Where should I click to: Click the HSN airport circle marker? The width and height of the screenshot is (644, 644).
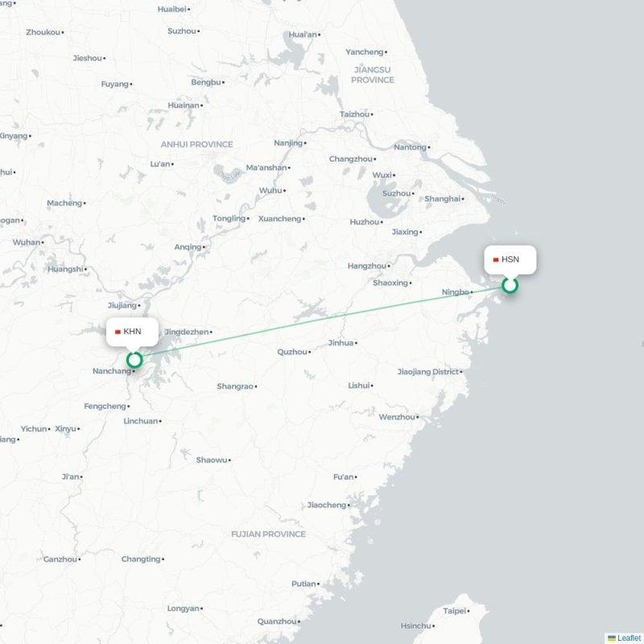[510, 285]
